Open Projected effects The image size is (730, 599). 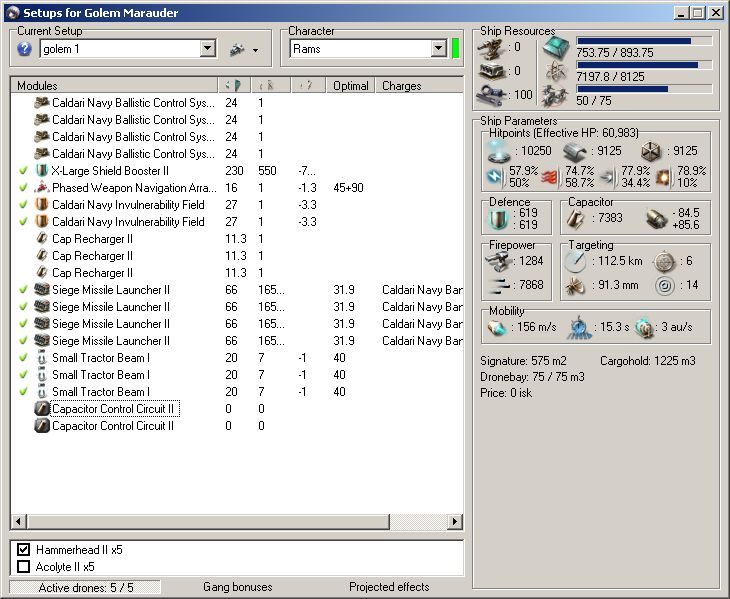pos(389,587)
